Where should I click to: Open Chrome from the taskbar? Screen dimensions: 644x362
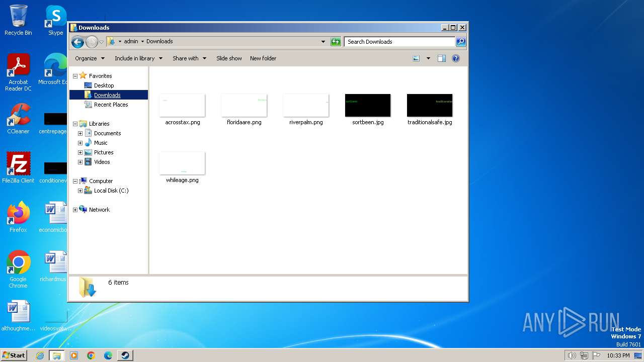tap(91, 355)
